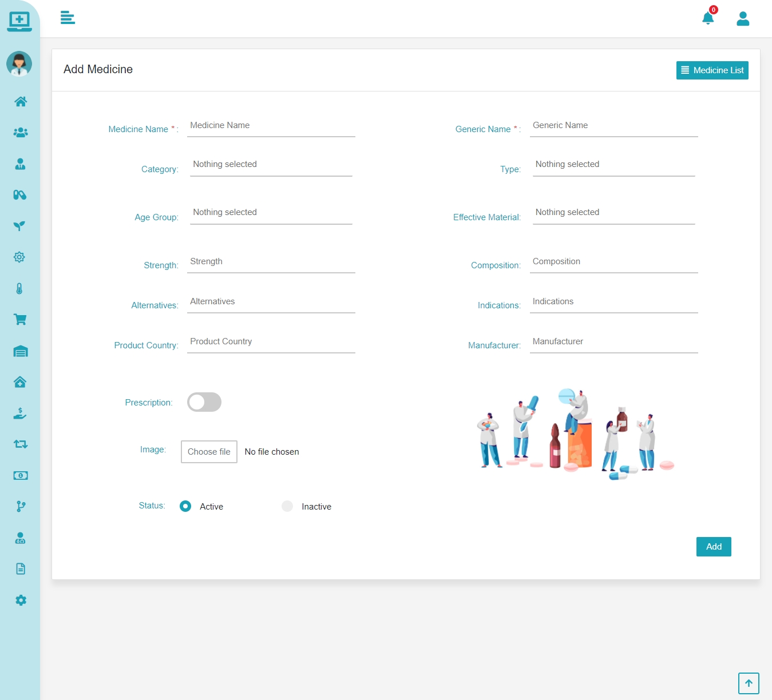Click the scroll-to-top arrow button

click(749, 683)
